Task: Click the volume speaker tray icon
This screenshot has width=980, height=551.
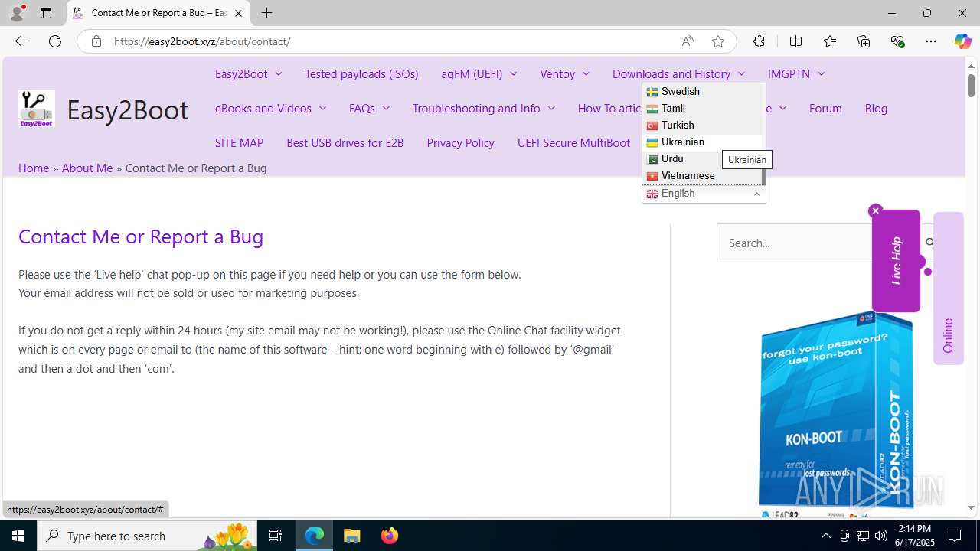Action: [x=880, y=536]
